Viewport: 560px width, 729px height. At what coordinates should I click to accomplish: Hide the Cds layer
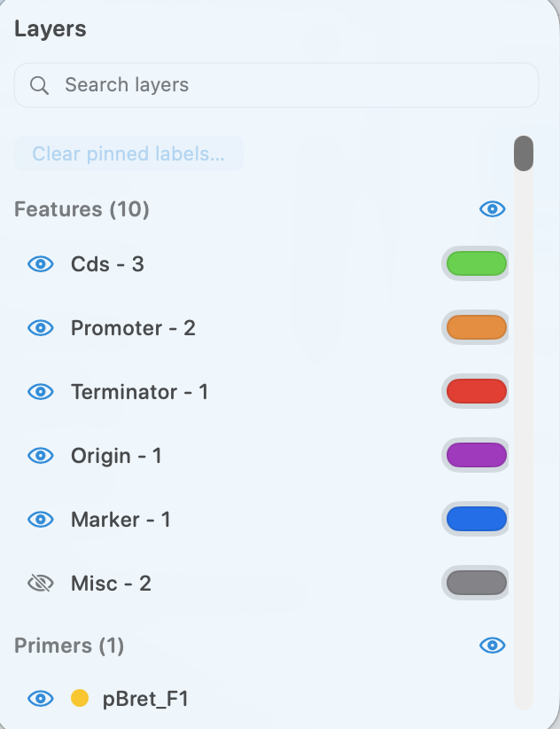pos(40,263)
